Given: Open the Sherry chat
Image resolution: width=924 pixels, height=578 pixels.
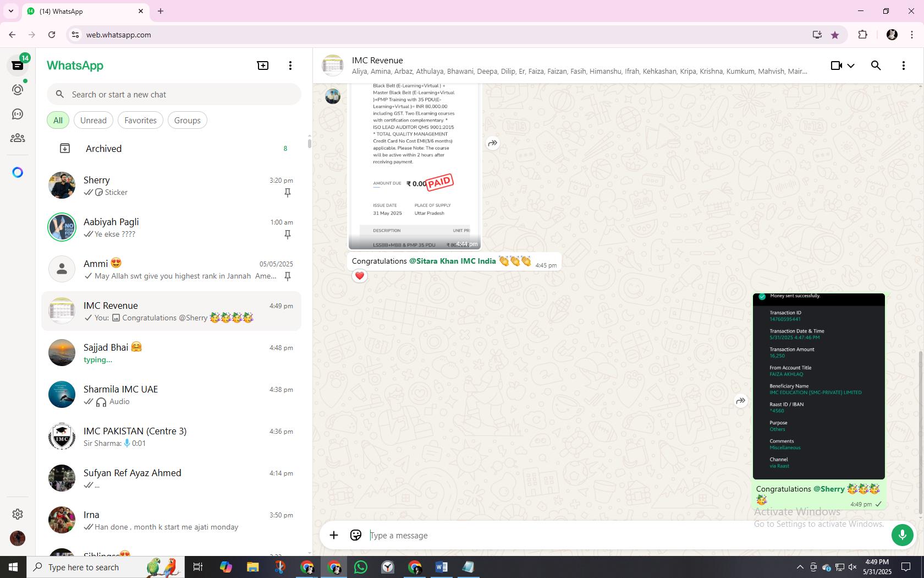Looking at the screenshot, I should point(172,186).
